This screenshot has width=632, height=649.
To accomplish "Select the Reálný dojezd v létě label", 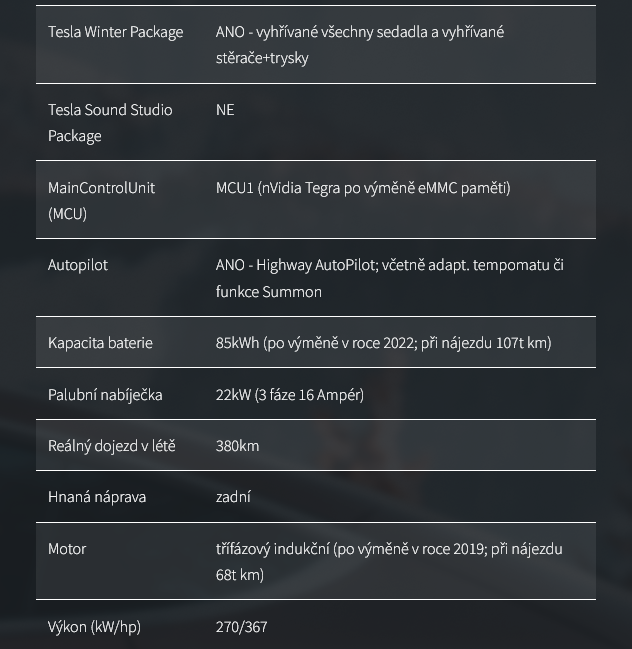I will [x=112, y=446].
